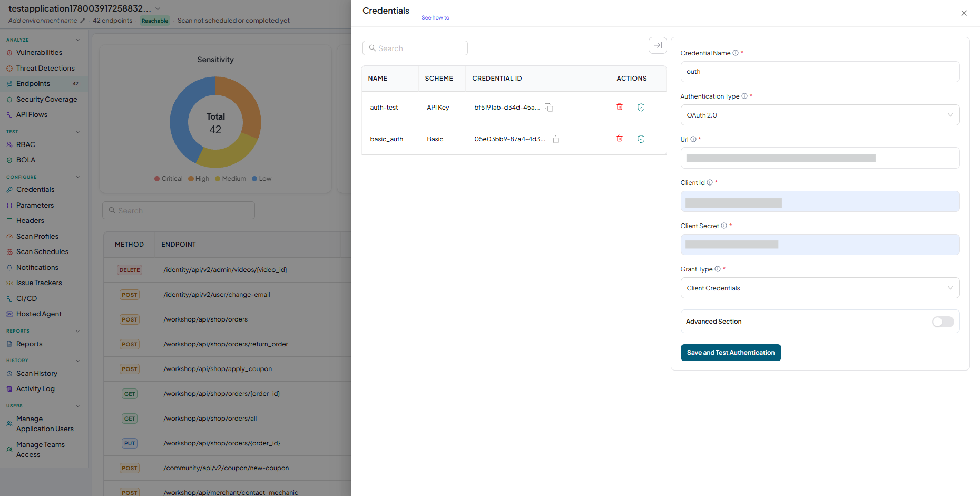Open Parameters in the sidebar
This screenshot has width=980, height=496.
coord(35,206)
